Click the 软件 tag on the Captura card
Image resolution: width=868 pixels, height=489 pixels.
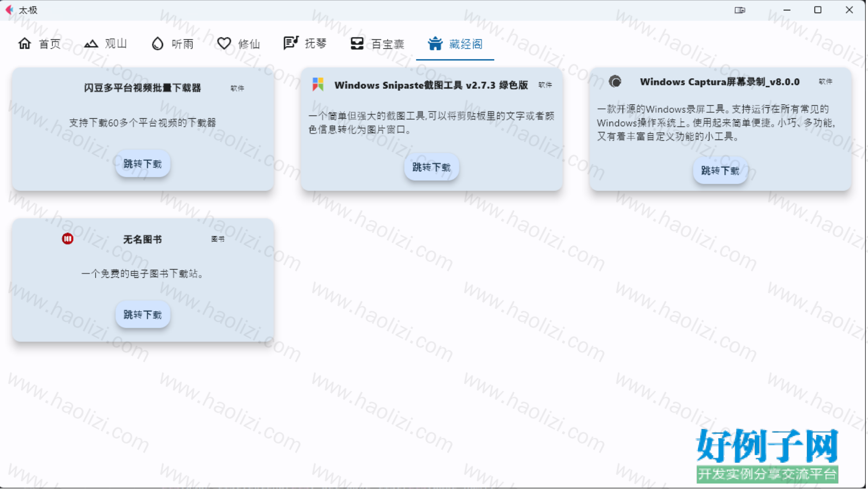click(825, 81)
